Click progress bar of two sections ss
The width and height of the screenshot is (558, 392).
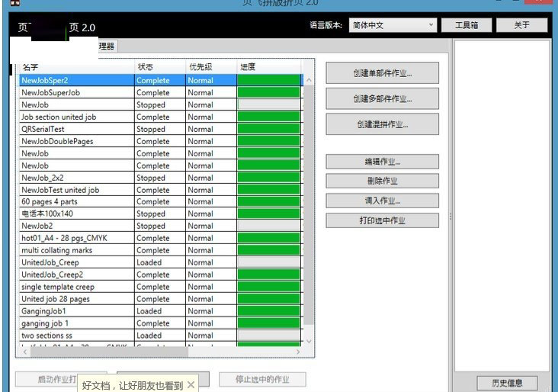point(269,336)
